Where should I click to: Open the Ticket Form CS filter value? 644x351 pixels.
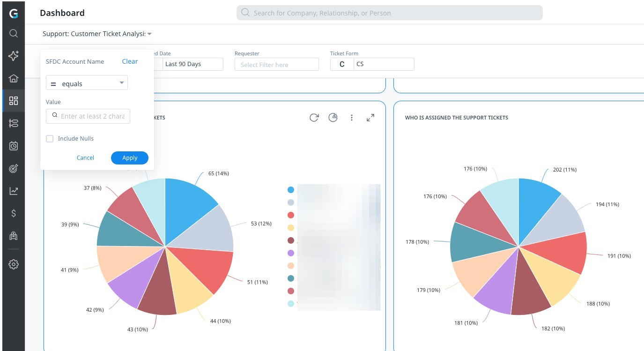click(384, 64)
